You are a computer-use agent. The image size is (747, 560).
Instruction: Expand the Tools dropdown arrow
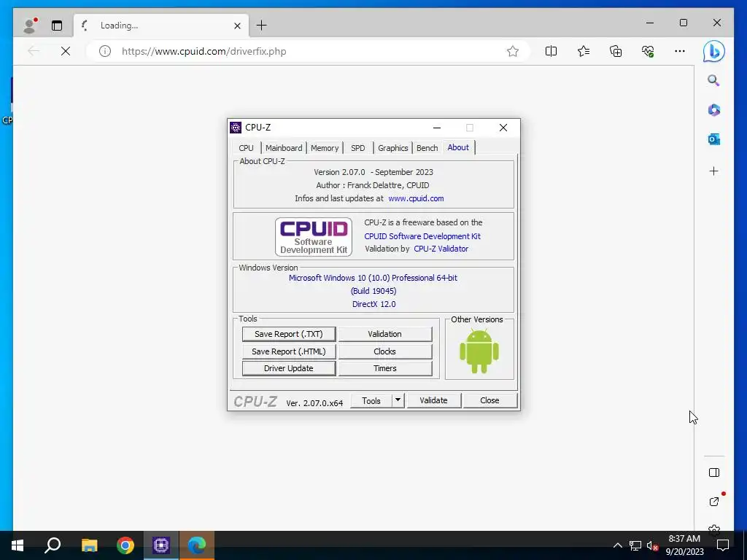point(398,400)
